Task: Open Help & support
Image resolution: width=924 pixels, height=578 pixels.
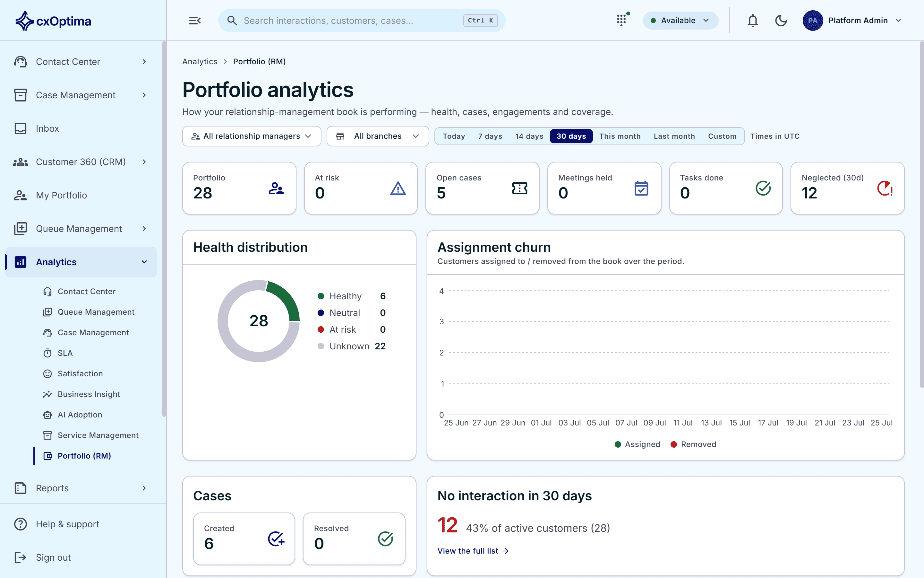Action: [x=81, y=524]
